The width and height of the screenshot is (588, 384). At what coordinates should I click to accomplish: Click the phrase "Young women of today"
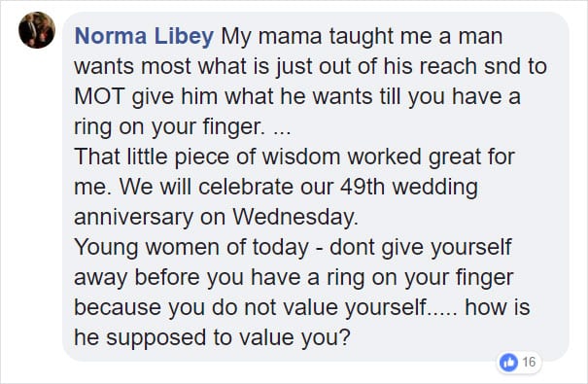[x=191, y=248]
